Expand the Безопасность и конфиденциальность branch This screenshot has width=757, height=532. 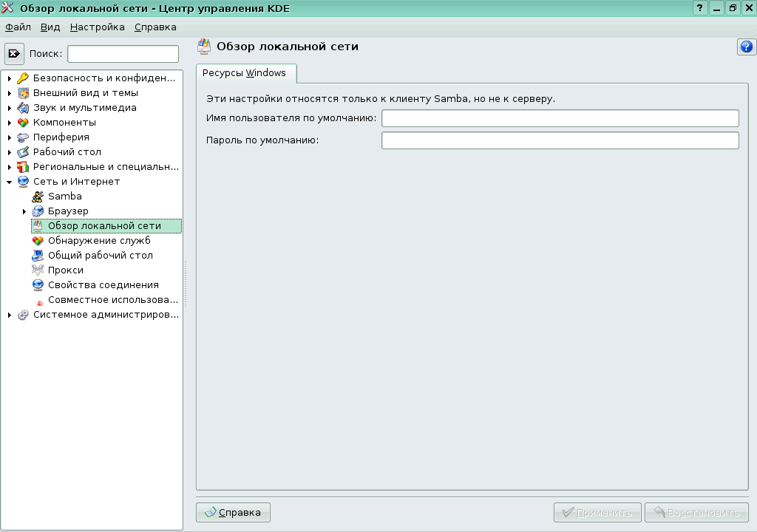[8, 78]
